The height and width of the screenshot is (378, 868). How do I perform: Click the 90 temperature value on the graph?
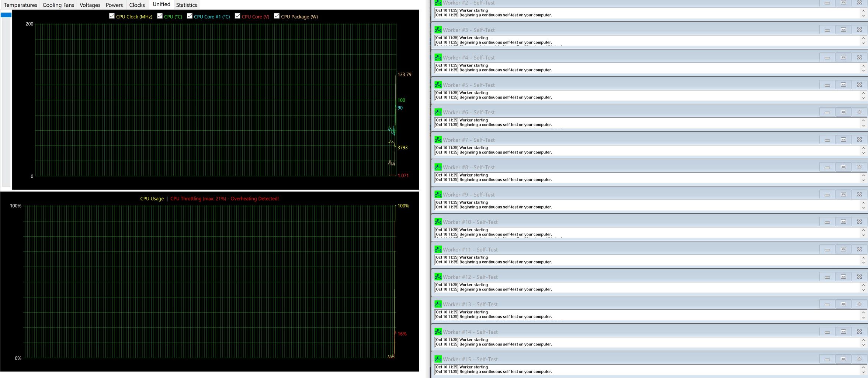[x=400, y=108]
